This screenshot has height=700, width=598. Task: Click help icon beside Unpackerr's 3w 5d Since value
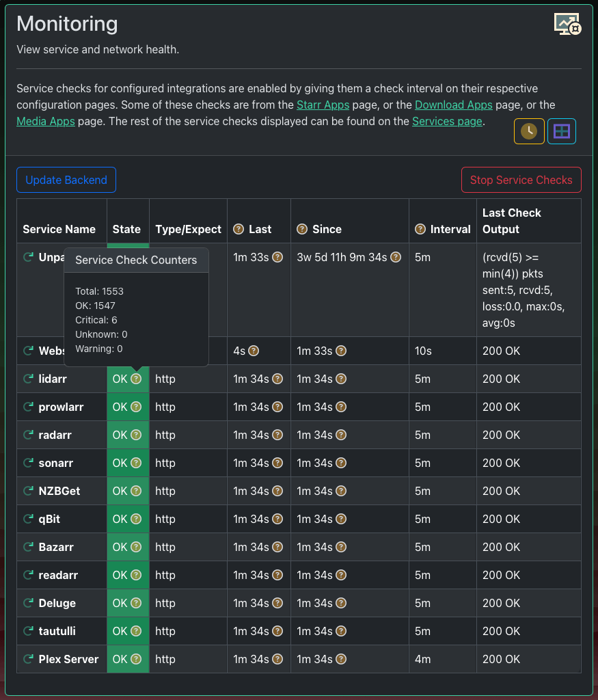[396, 258]
